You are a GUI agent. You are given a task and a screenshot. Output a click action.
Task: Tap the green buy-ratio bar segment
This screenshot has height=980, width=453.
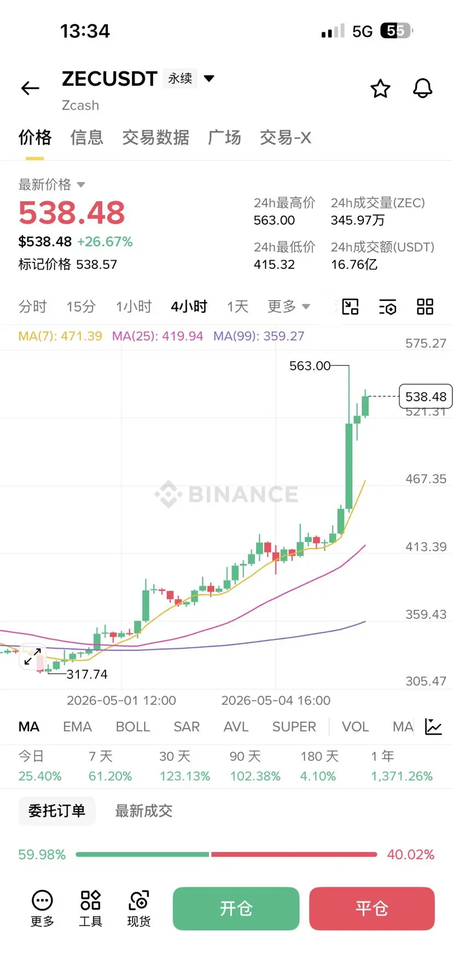[x=143, y=854]
